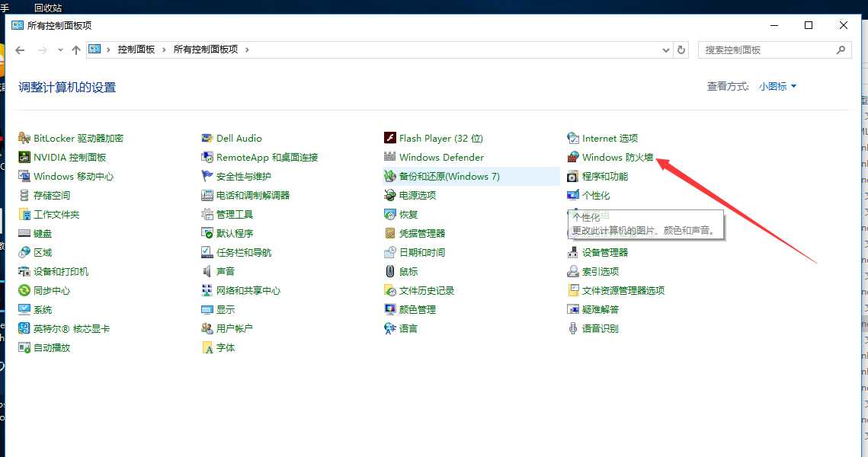868x457 pixels.
Task: Focus the 搜索控制面板 search box
Action: [774, 50]
